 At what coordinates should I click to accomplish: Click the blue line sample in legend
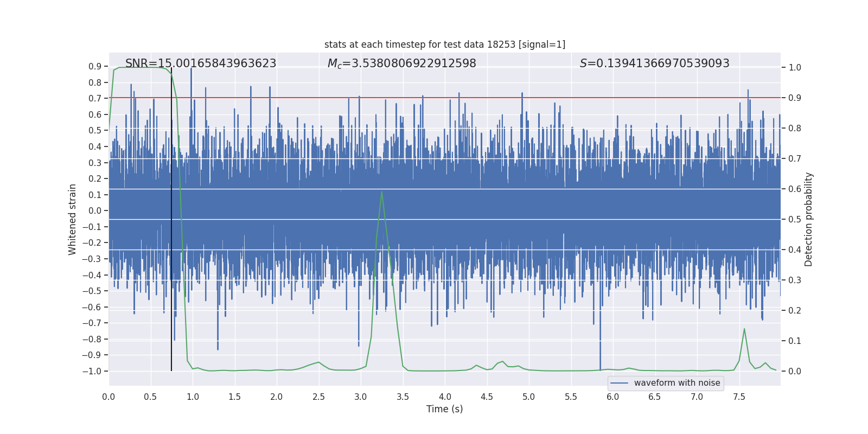click(620, 383)
